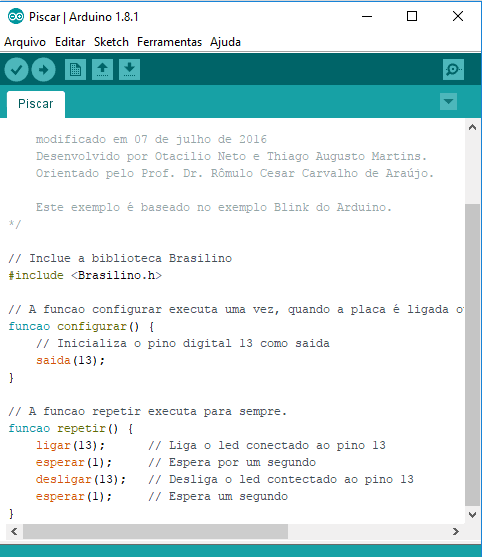Viewport: 482px width, 557px height.
Task: Expand the tab options dropdown arrow
Action: 448,102
